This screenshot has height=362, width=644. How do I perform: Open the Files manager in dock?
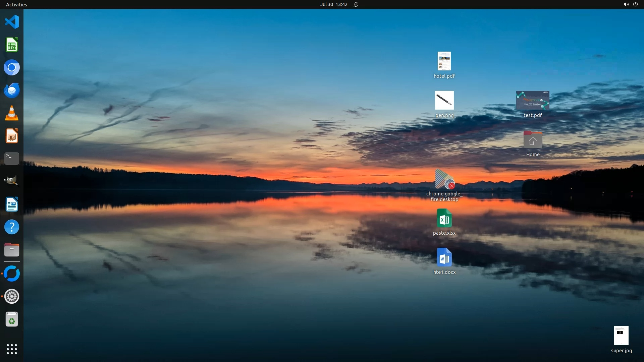click(x=12, y=250)
